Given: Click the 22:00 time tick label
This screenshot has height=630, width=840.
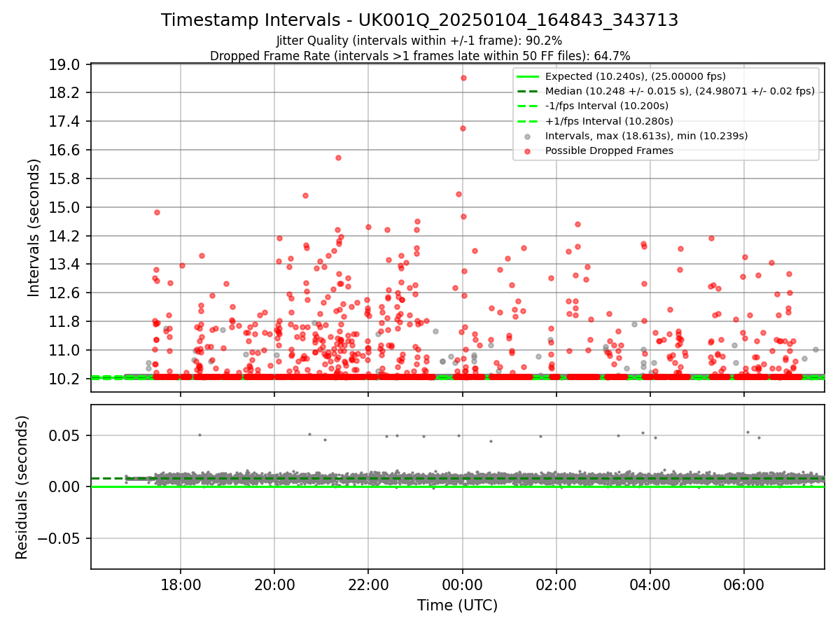Looking at the screenshot, I should coord(368,585).
